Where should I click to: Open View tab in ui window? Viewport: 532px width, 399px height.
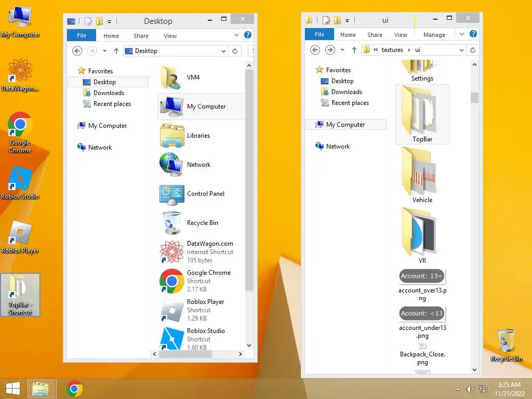click(x=401, y=35)
